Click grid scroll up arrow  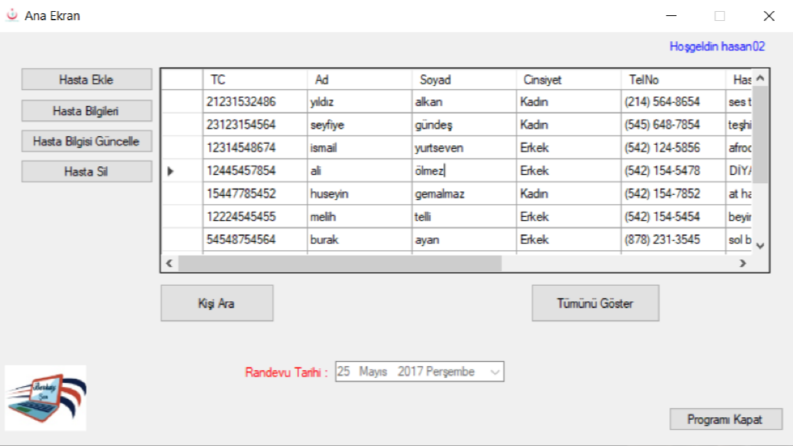pos(760,78)
